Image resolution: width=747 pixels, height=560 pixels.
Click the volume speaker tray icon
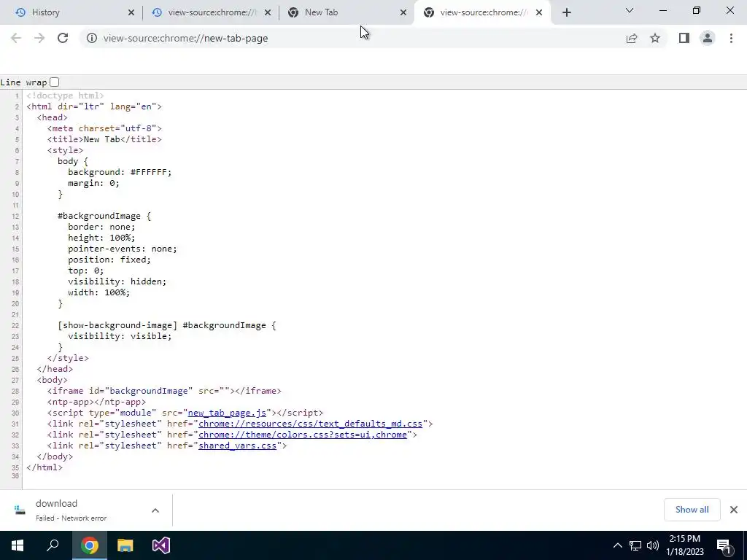tap(653, 545)
